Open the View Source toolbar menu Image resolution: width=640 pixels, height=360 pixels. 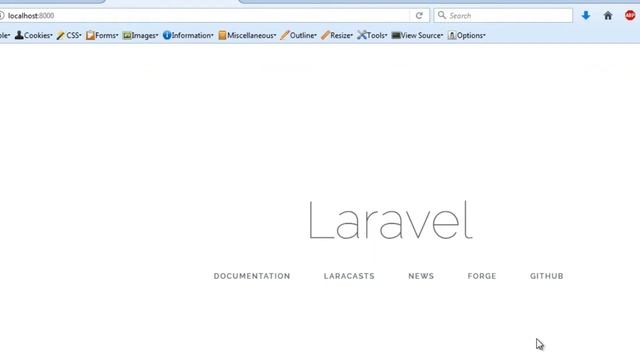click(x=417, y=36)
